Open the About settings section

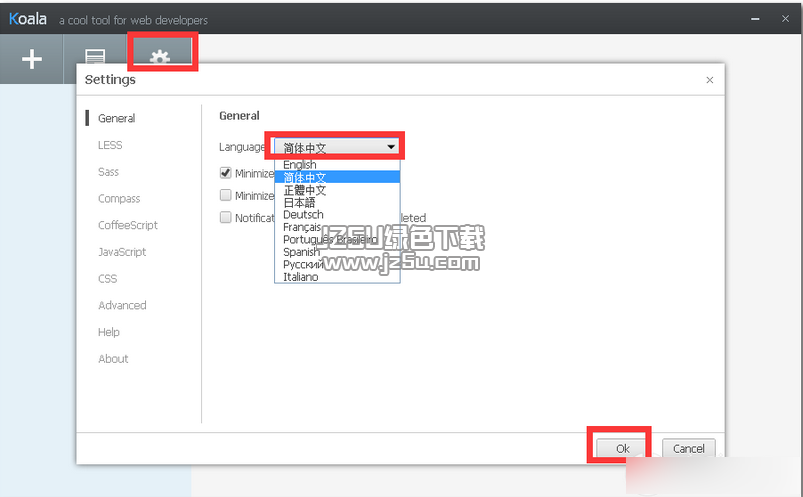113,359
